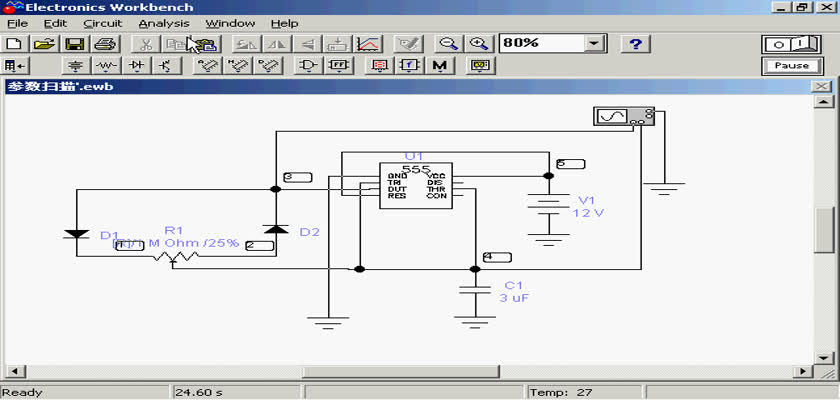The height and width of the screenshot is (400, 840).
Task: Pause the running simulation
Action: pyautogui.click(x=792, y=66)
